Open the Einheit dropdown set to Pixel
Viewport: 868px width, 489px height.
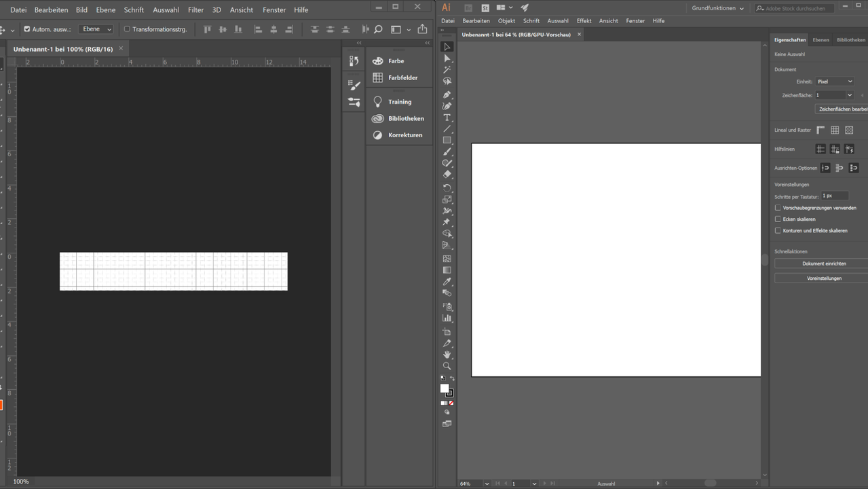(x=834, y=81)
